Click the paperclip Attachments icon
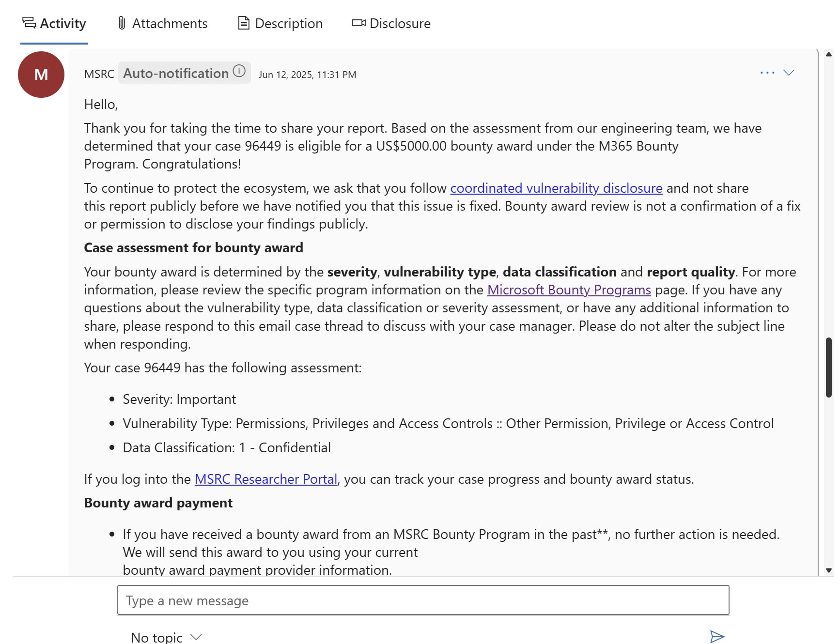This screenshot has width=840, height=644. 122,23
